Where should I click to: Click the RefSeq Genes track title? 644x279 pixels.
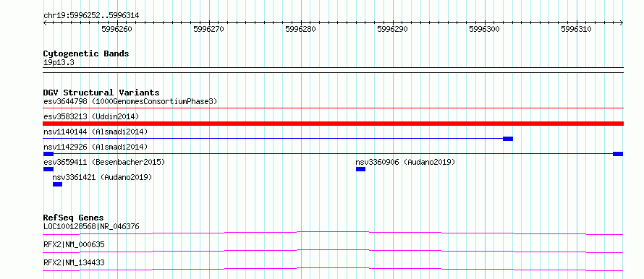(74, 218)
